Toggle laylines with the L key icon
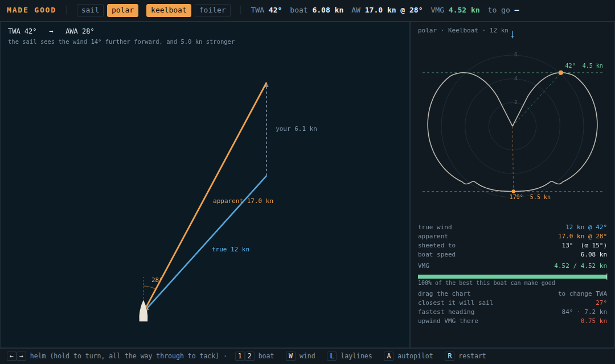The height and width of the screenshot is (364, 615). pos(332,356)
